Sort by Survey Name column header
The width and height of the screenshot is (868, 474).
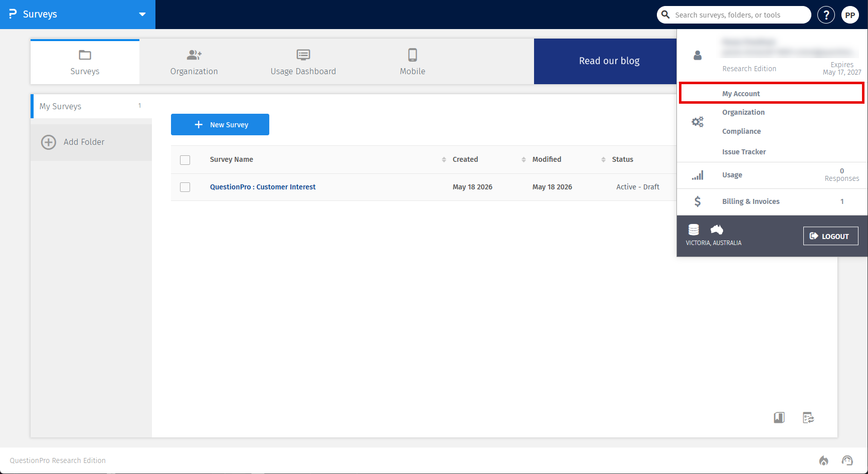231,159
